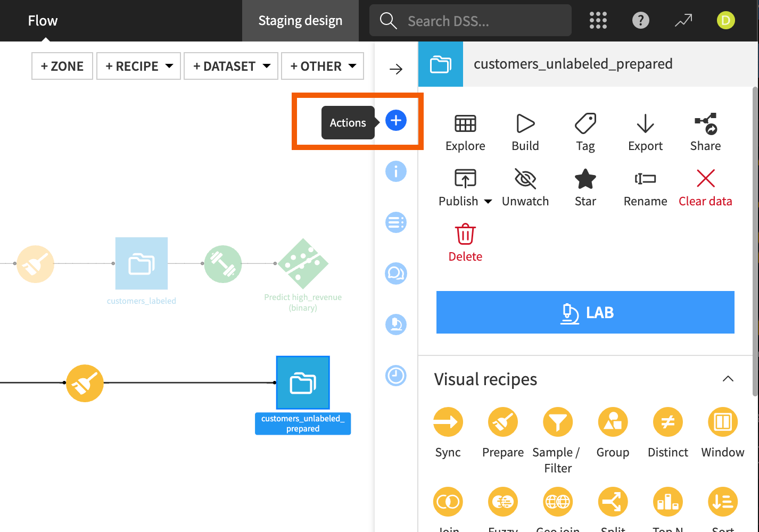Create a Sample / Filter recipe

pos(558,441)
